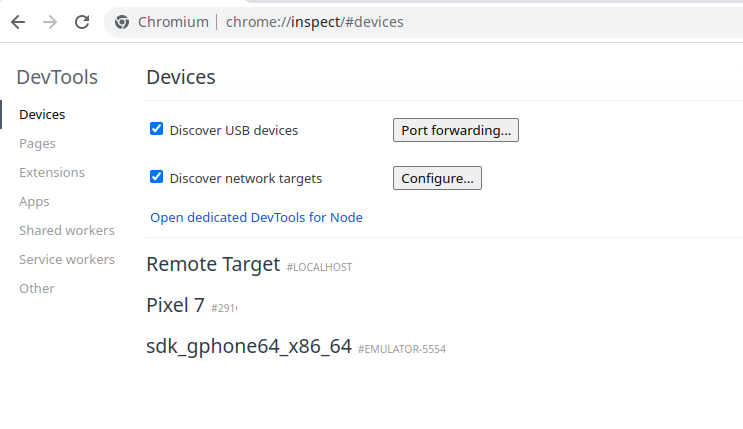
Task: Click the Chromium site info icon
Action: [122, 21]
